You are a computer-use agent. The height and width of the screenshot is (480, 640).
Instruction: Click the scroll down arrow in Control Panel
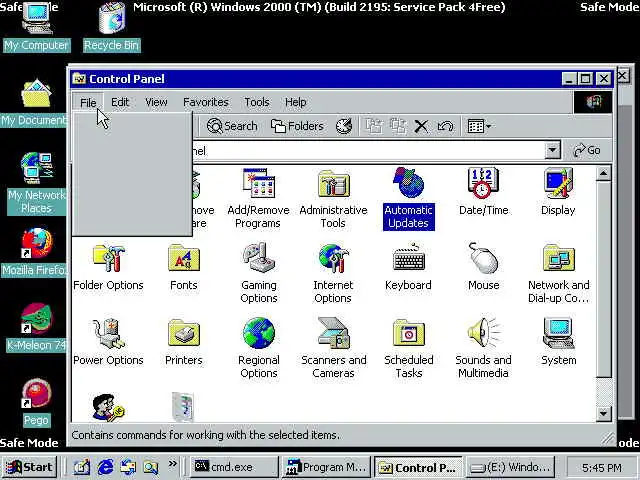(x=603, y=414)
